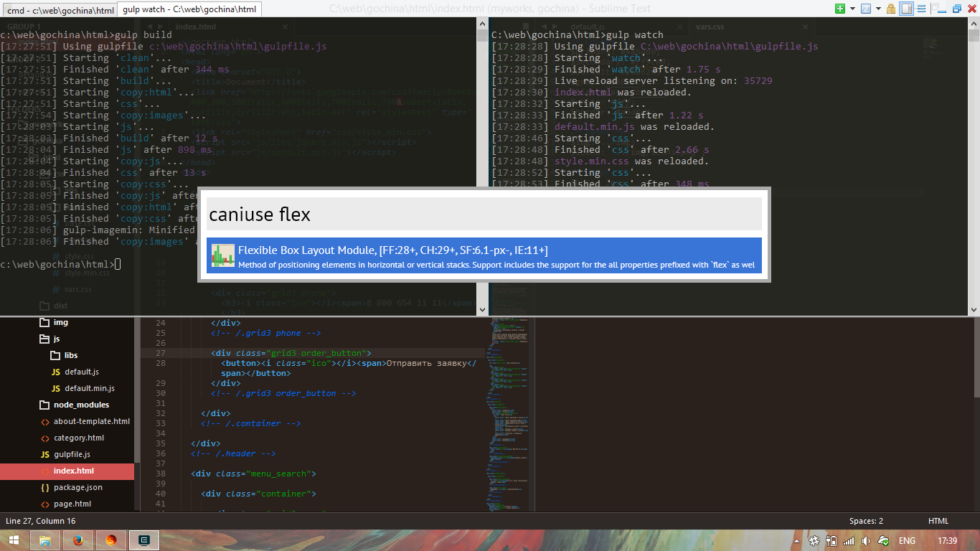This screenshot has height=551, width=980.
Task: Expand the 'node_modules' folder
Action: point(82,405)
